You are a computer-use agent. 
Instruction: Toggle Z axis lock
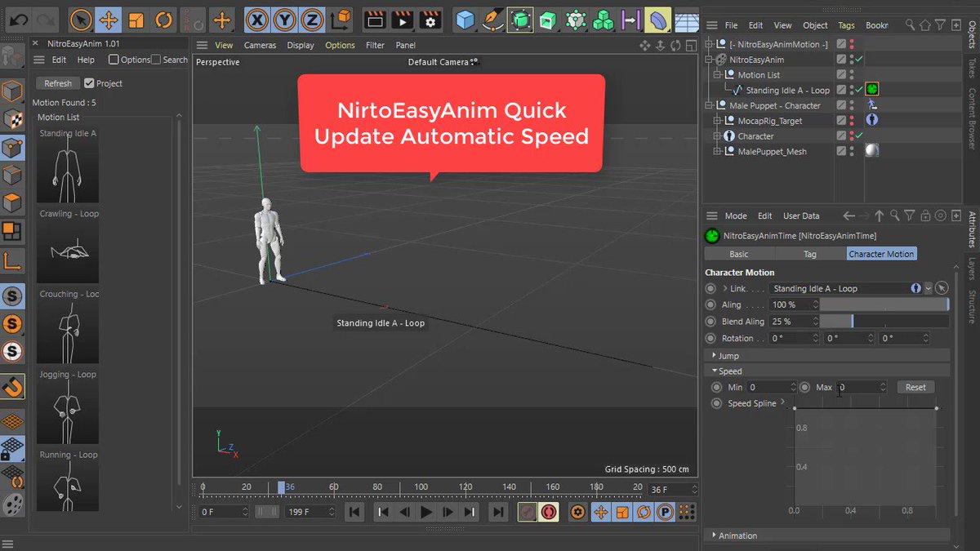point(312,20)
